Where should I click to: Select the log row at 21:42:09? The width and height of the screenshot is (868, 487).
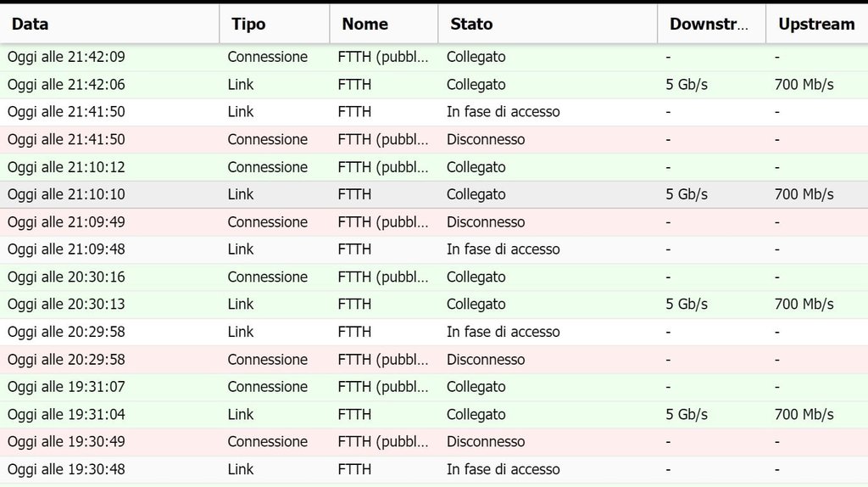66,57
